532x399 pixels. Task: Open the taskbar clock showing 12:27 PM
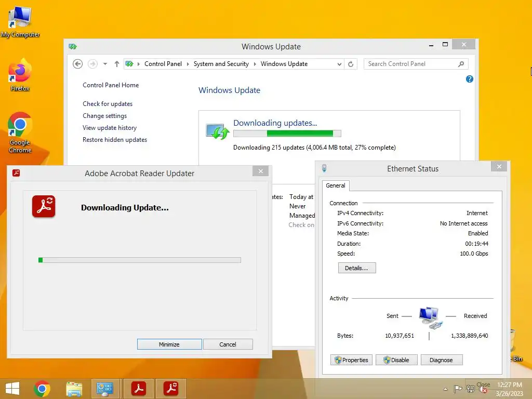pos(510,389)
